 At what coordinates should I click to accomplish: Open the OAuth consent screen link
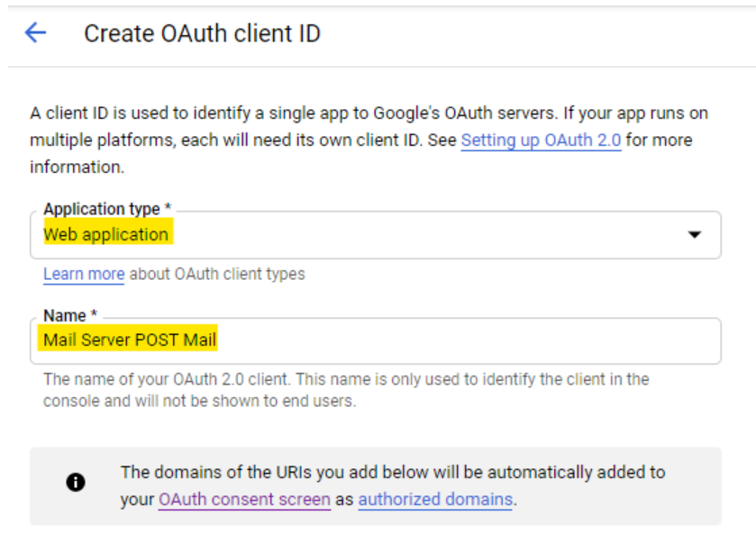point(244,499)
